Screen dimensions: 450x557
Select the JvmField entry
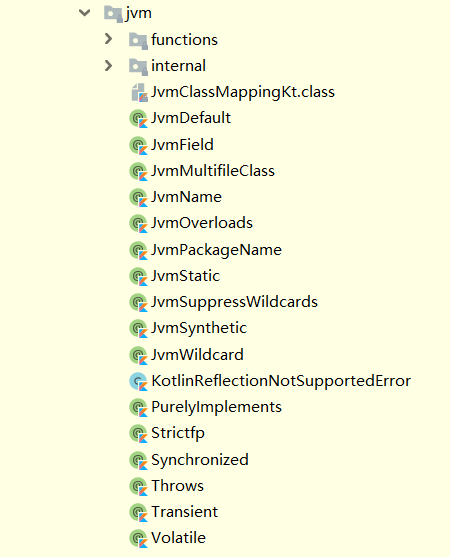(x=182, y=145)
